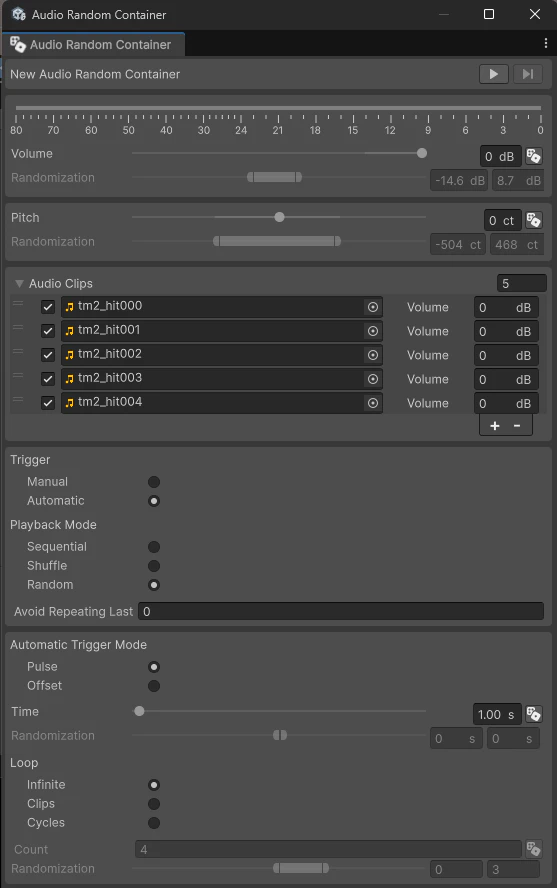The height and width of the screenshot is (888, 557).
Task: Choose Shuffle playback mode
Action: point(154,566)
